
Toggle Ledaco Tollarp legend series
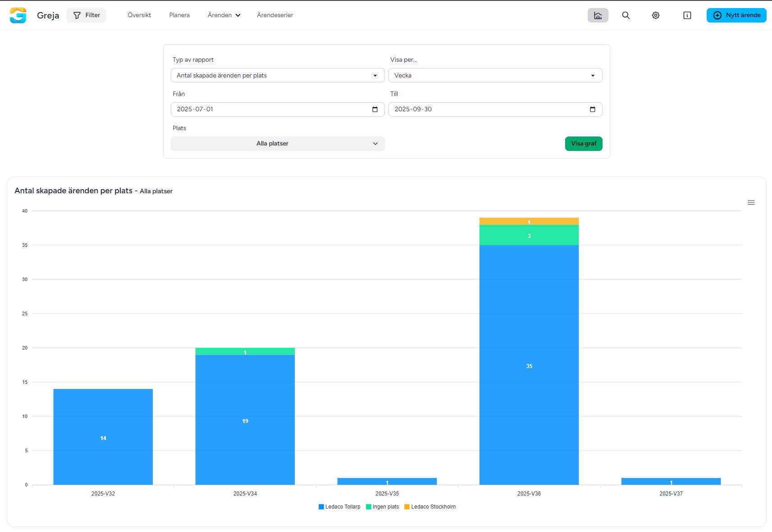point(339,507)
